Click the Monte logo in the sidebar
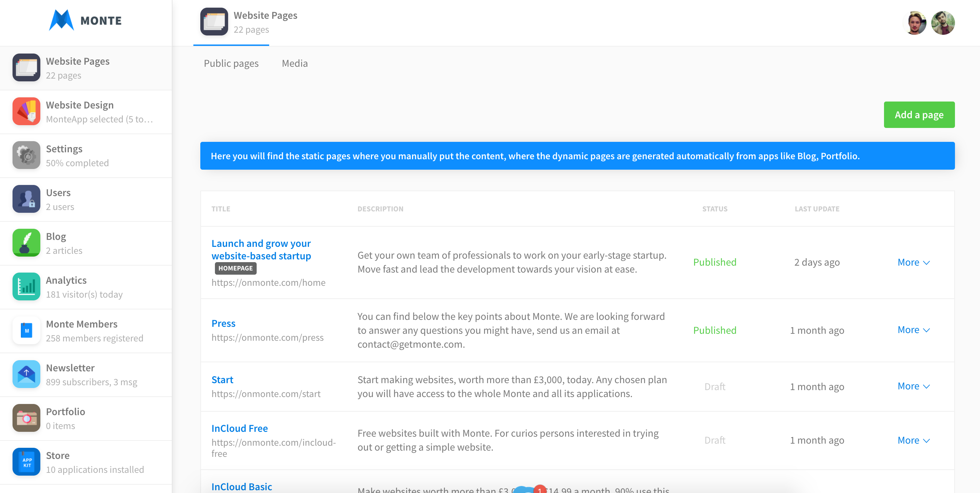 coord(85,20)
